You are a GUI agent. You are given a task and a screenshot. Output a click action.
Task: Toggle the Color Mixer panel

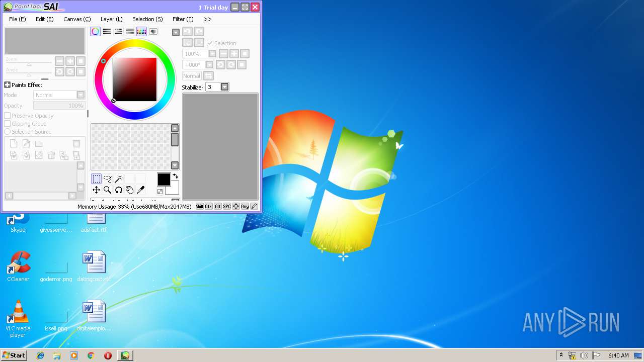pyautogui.click(x=130, y=32)
